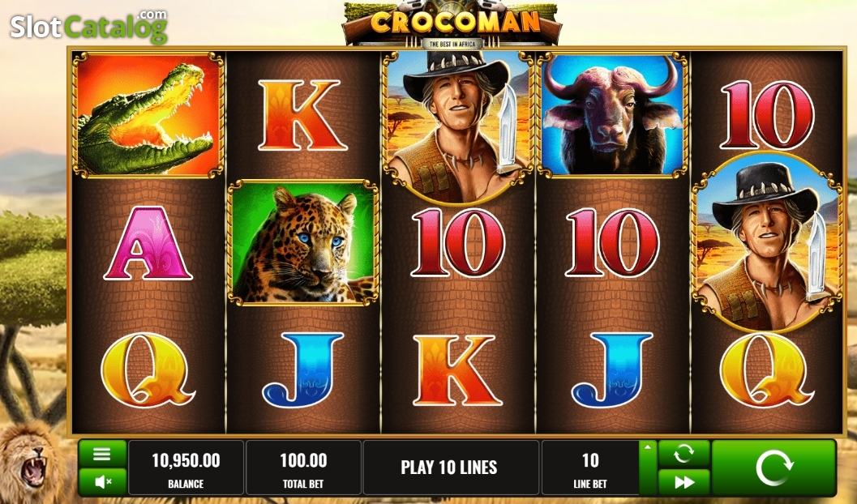Open the hamburger menu button

click(102, 454)
